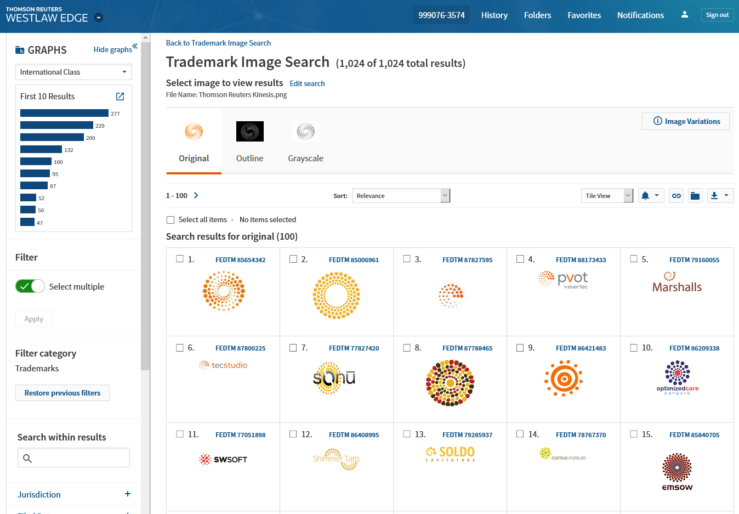Tick the checkbox for result 1

[x=180, y=259]
